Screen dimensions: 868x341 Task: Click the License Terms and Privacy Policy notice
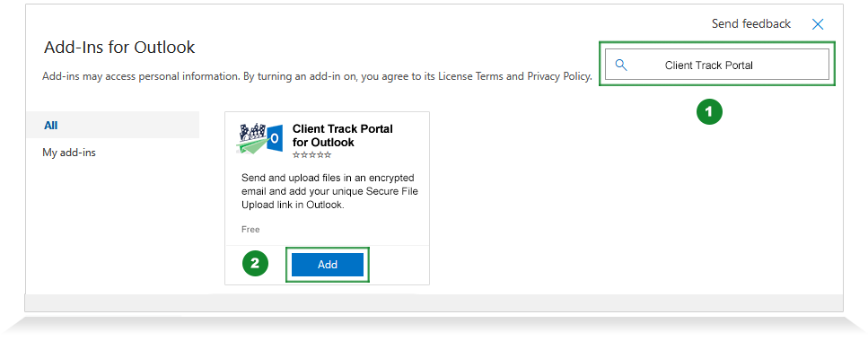317,76
